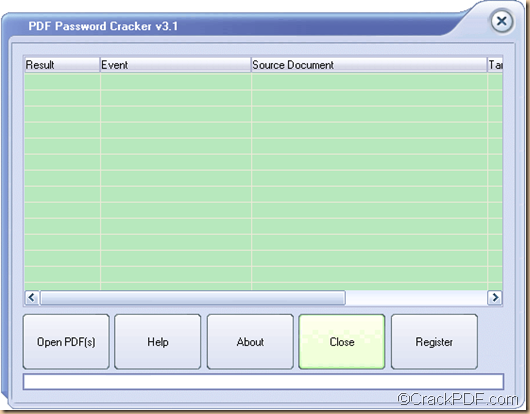This screenshot has height=414, width=530.
Task: Click the Close button
Action: 342,342
